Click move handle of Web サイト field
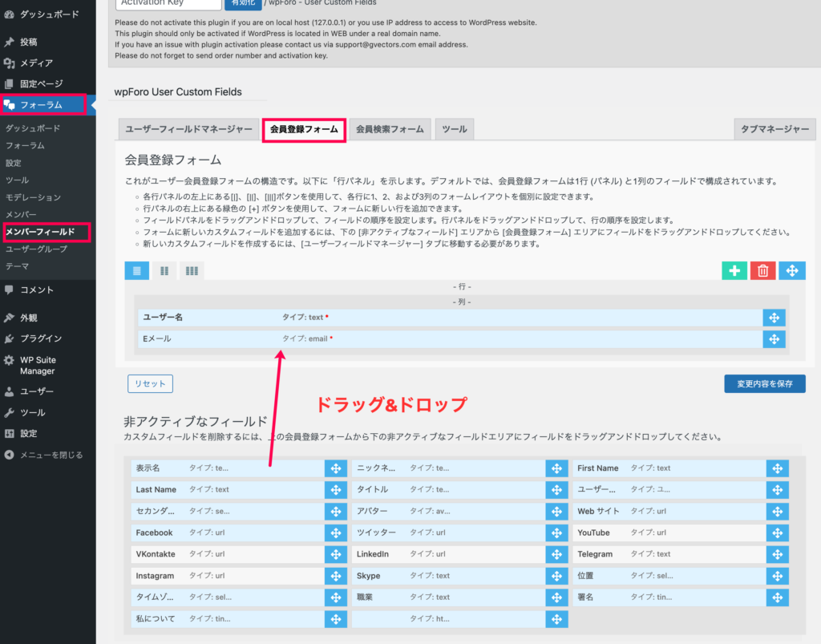This screenshot has width=821, height=644. [777, 512]
